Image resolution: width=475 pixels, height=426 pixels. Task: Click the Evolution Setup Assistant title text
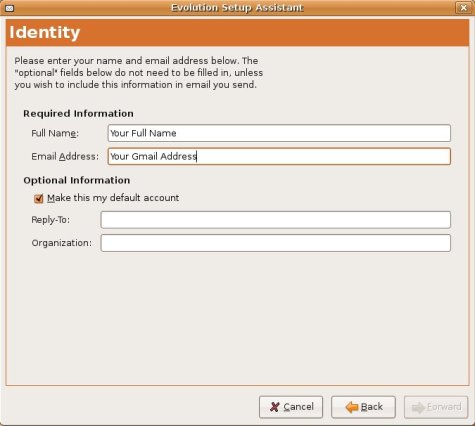coord(237,8)
